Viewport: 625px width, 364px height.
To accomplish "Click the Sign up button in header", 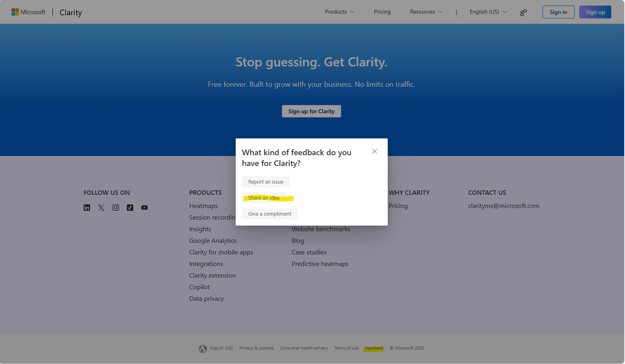I will pyautogui.click(x=595, y=12).
